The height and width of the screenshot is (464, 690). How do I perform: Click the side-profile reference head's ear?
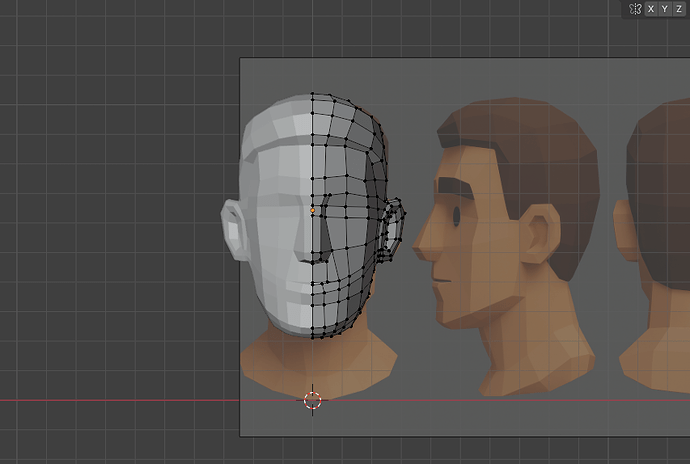pyautogui.click(x=541, y=233)
